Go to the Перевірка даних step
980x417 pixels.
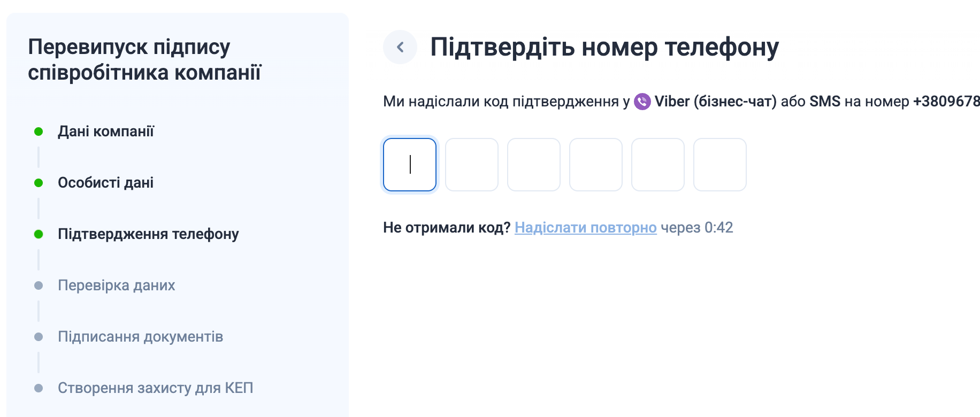pos(117,285)
